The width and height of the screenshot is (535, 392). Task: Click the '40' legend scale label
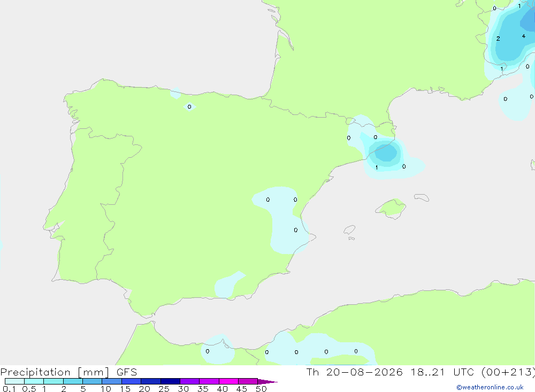(222, 389)
